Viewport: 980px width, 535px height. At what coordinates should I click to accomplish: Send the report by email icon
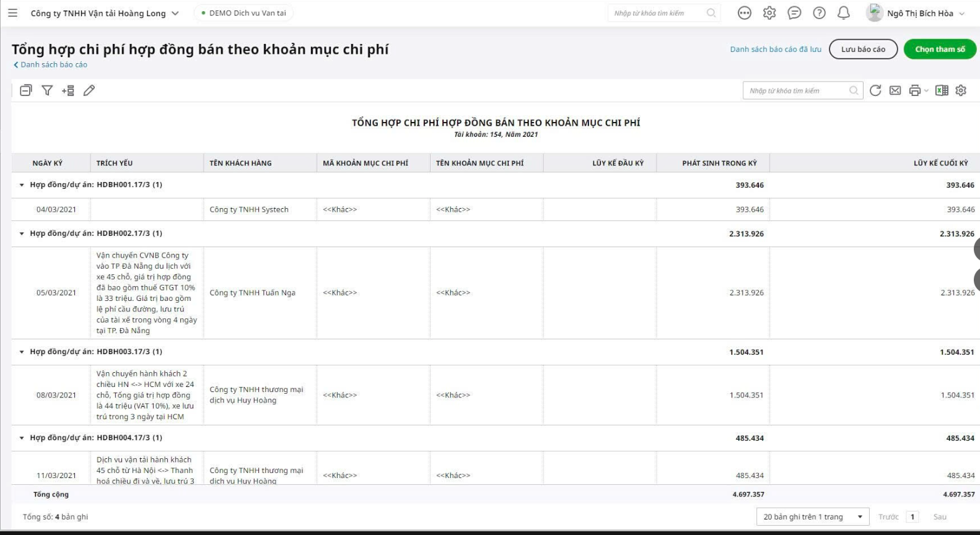click(895, 90)
